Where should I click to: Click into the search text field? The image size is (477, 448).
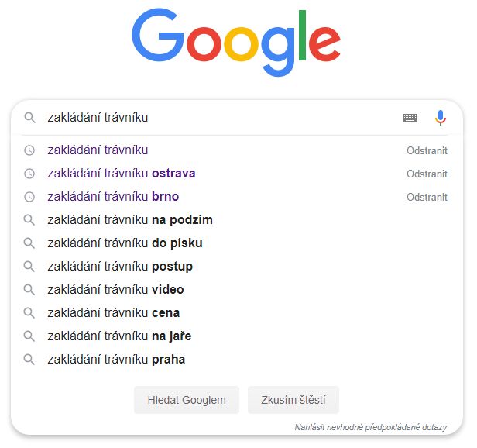(217, 118)
